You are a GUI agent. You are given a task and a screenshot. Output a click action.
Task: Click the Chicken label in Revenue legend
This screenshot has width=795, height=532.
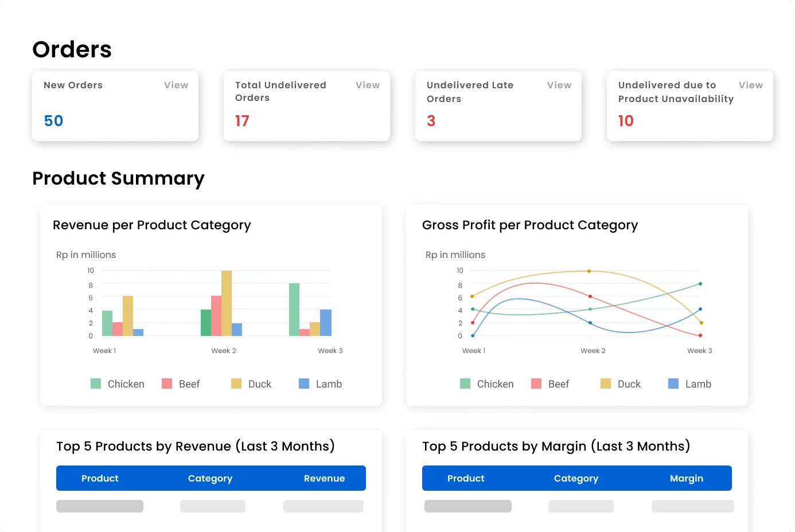tap(126, 384)
